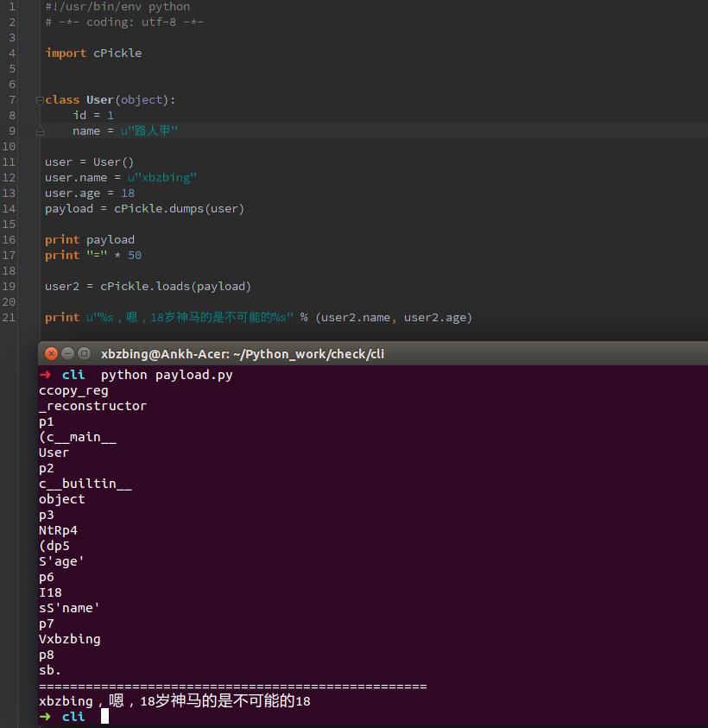Click '(dp5' terminal output line
The image size is (708, 728).
(x=54, y=546)
